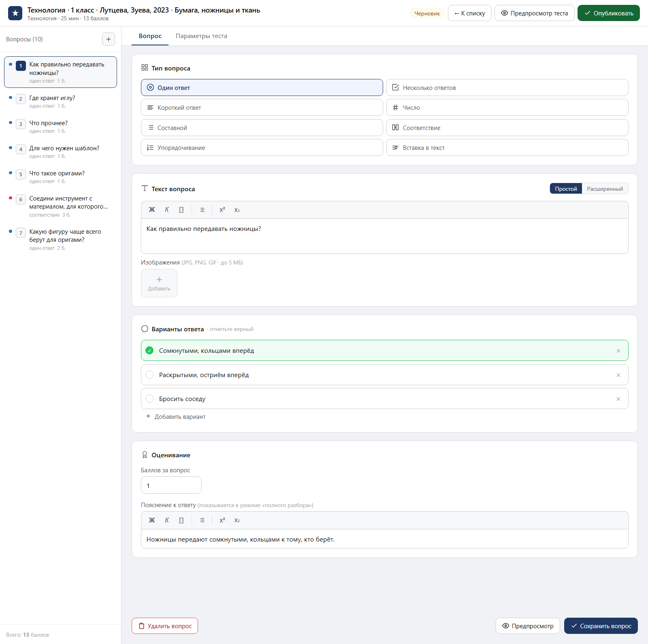Remove answer 'Раскрытыми, остриём вперёд'
This screenshot has height=644, width=648.
click(618, 375)
